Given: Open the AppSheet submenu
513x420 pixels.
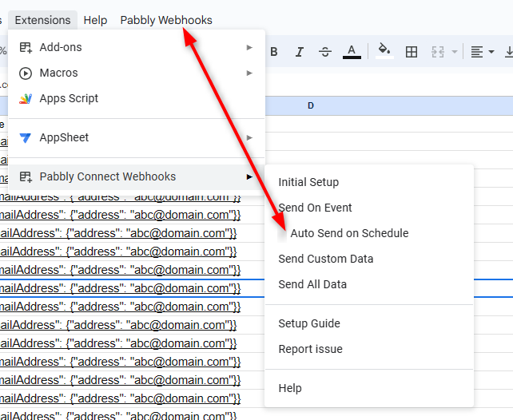Looking at the screenshot, I should click(137, 137).
